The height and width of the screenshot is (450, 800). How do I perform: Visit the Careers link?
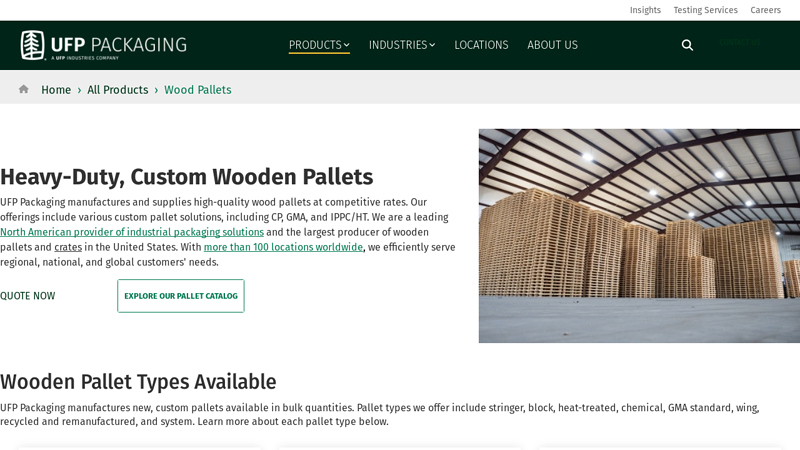(765, 10)
